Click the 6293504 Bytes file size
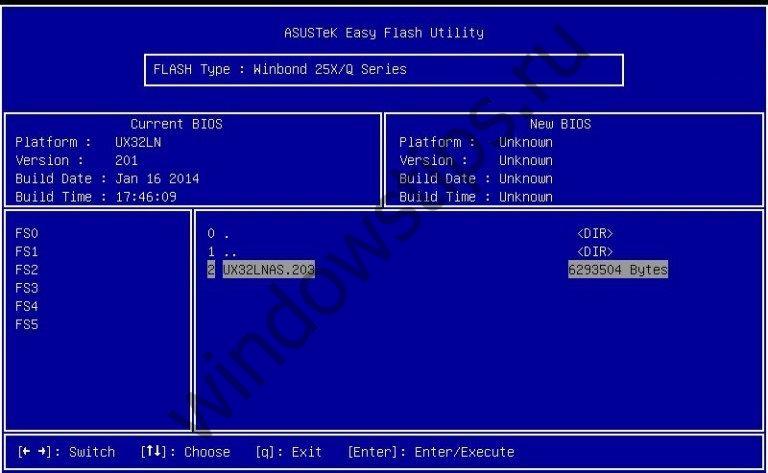768x473 pixels. pyautogui.click(x=618, y=269)
